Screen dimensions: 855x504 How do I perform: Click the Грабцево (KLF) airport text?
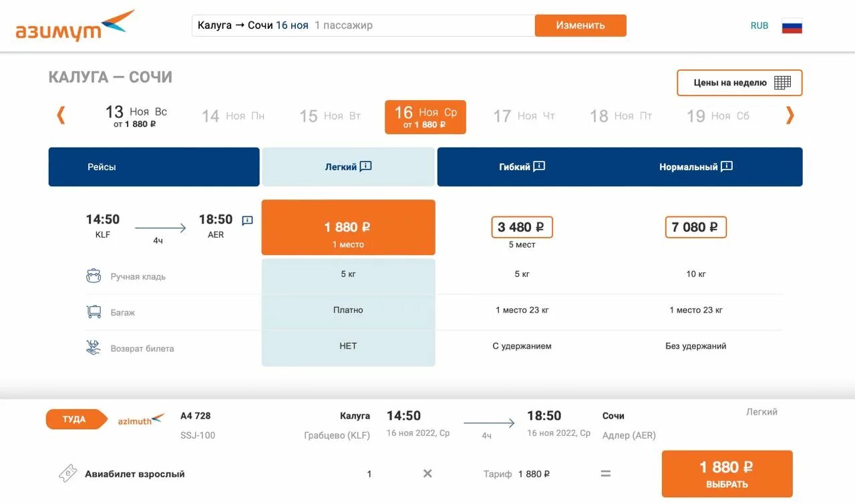pyautogui.click(x=337, y=435)
